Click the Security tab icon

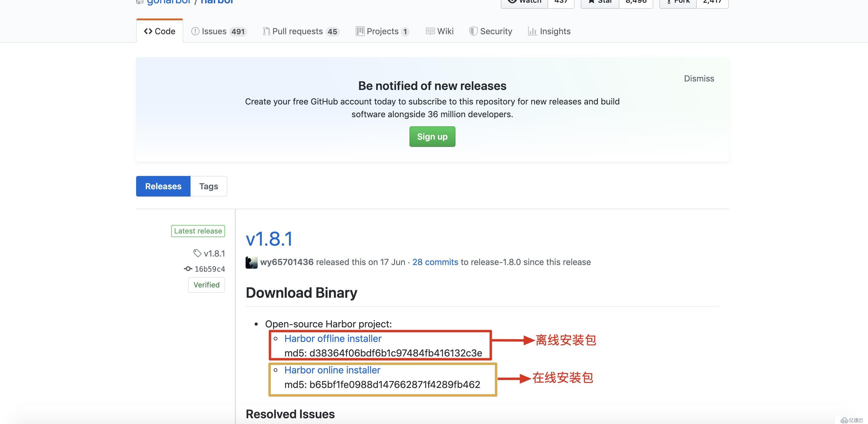(x=472, y=31)
